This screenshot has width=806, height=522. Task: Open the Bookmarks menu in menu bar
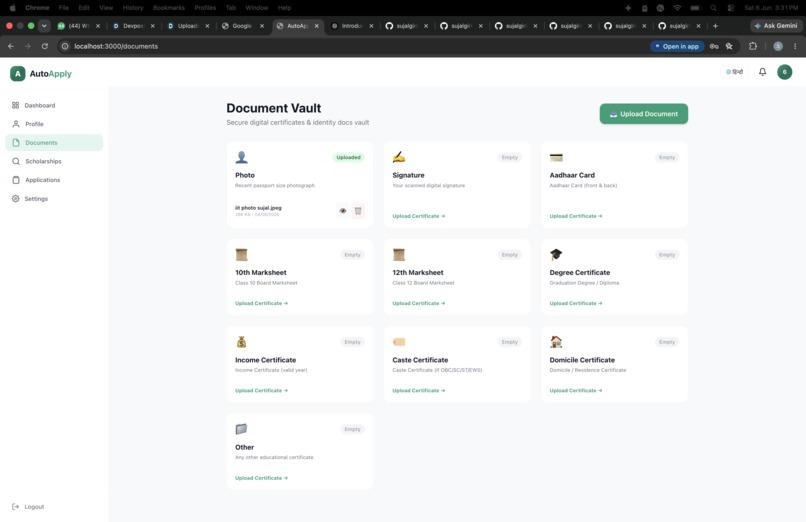pyautogui.click(x=169, y=8)
